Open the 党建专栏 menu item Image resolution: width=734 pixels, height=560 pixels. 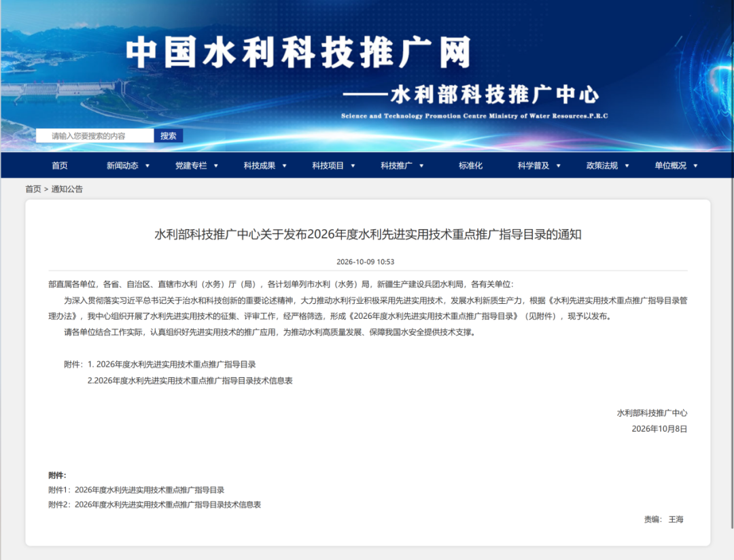pyautogui.click(x=191, y=165)
